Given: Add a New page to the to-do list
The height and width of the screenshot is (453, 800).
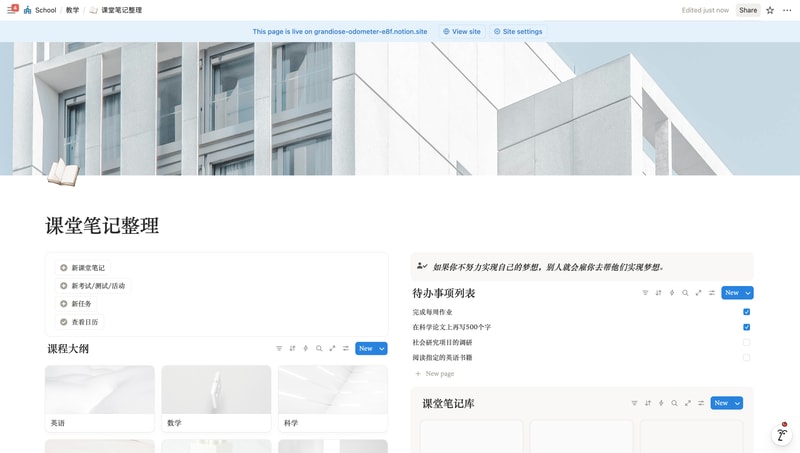Looking at the screenshot, I should (434, 373).
